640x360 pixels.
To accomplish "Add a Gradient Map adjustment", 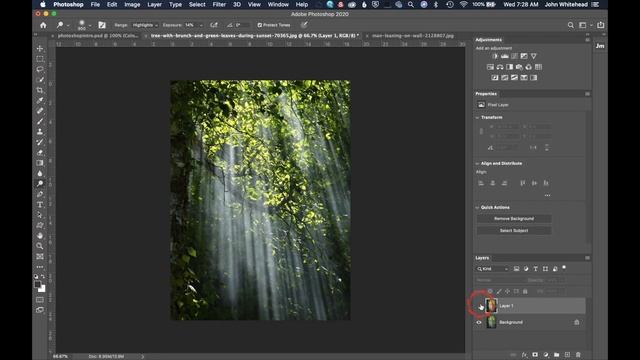I will pyautogui.click(x=533, y=78).
